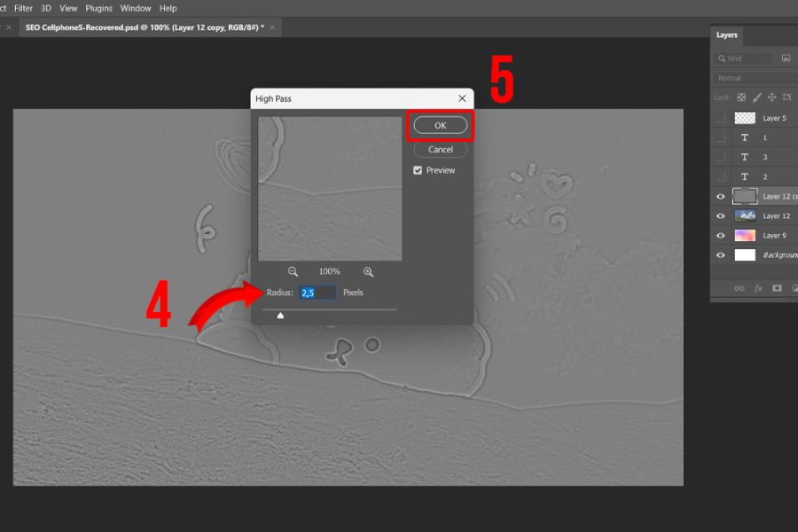This screenshot has height=532, width=798.
Task: Click Cancel in the High Pass dialog
Action: [x=440, y=150]
